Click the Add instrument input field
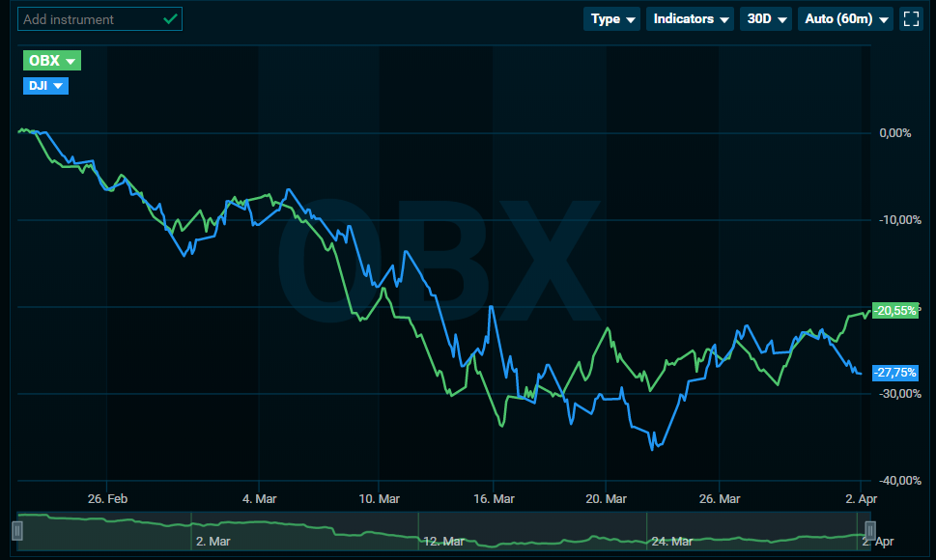Viewport: 936px width, 560px height. tap(99, 19)
